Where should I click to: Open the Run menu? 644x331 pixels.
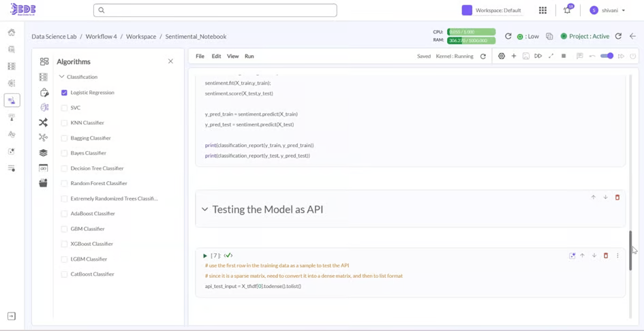coord(249,57)
